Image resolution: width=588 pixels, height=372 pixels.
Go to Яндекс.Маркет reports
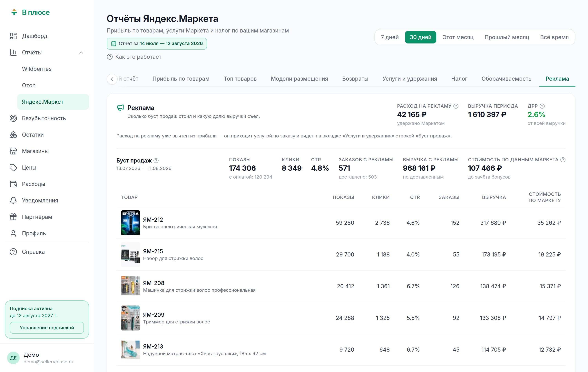[53, 102]
